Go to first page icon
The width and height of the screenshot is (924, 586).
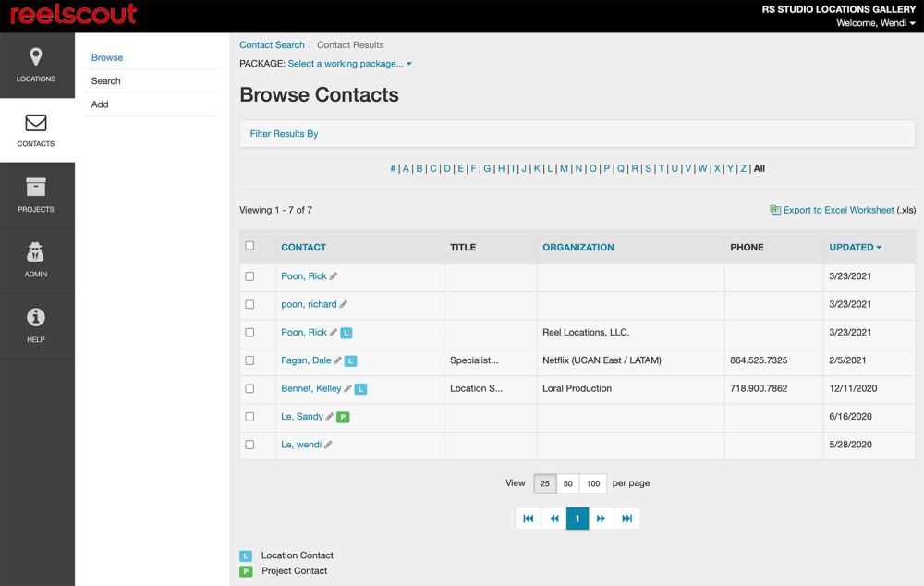tap(528, 519)
